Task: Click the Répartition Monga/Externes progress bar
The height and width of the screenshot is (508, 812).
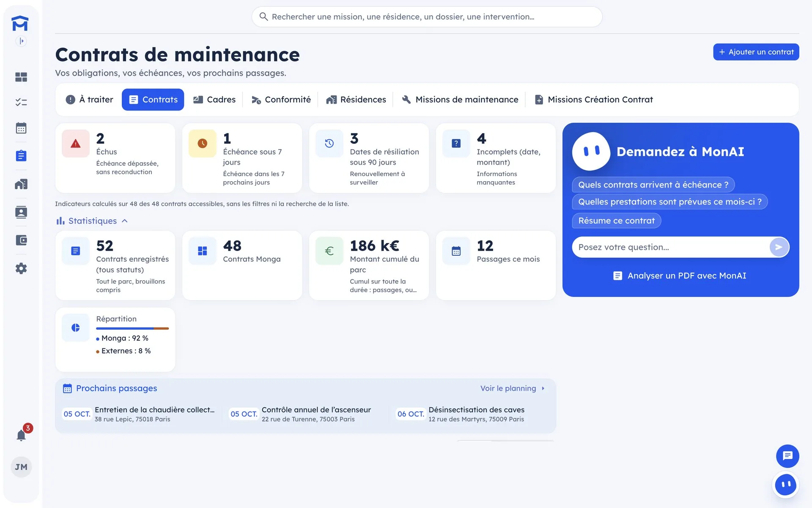Action: pyautogui.click(x=132, y=329)
